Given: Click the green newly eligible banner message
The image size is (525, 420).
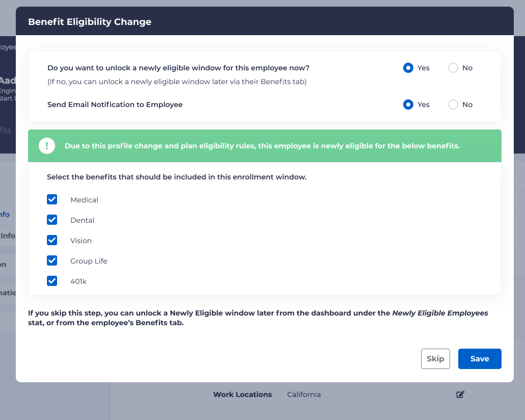Looking at the screenshot, I should tap(262, 146).
